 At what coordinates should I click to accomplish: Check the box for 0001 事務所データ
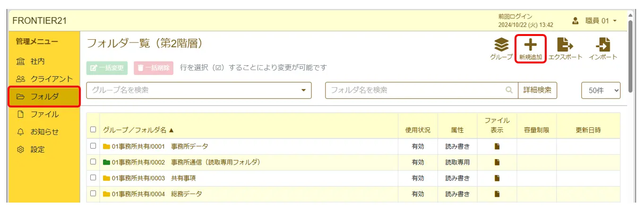[x=93, y=146]
